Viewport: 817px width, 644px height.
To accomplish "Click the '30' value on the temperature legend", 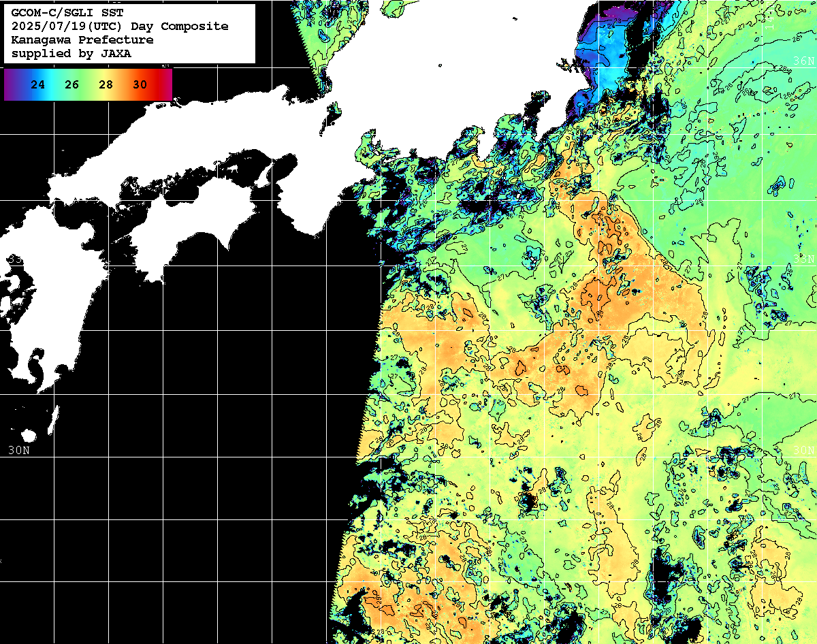I will point(140,85).
